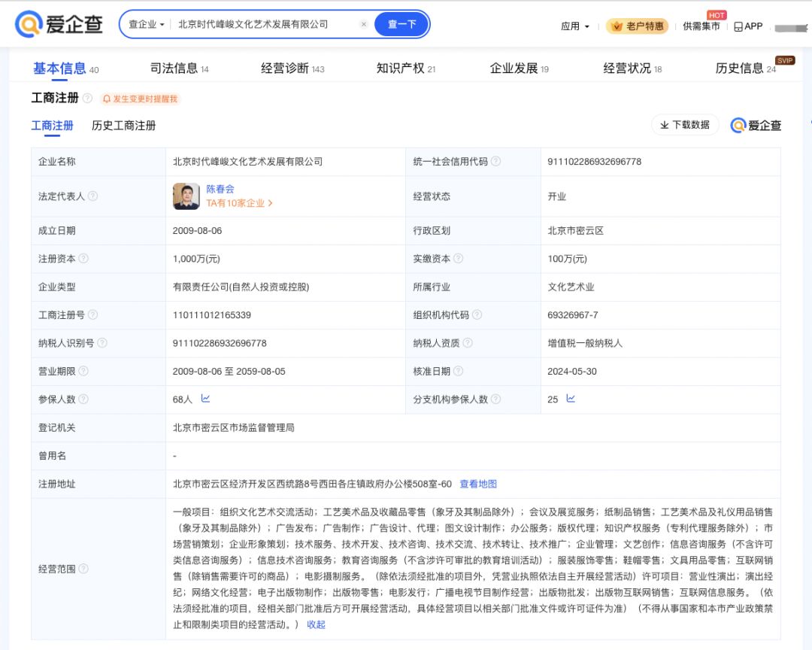Viewport: 812px width, 650px height.
Task: Click the help icon beside 法定代表人
Action: [92, 196]
